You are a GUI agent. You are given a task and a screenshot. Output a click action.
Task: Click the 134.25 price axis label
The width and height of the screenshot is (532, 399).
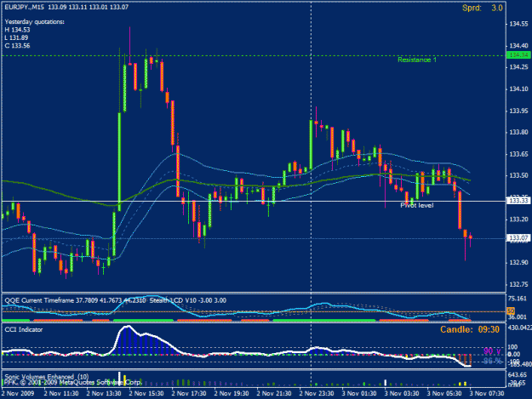pyautogui.click(x=518, y=67)
